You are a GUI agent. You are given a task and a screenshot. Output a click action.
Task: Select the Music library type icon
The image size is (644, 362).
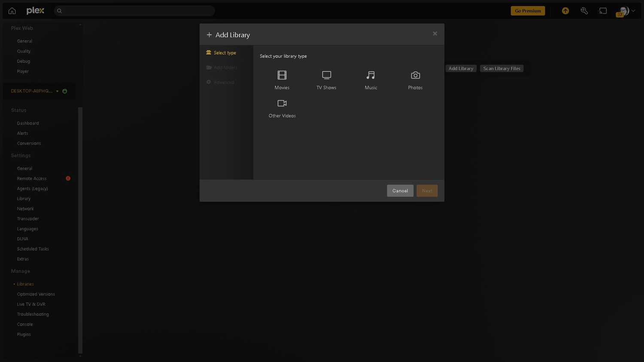coord(371,75)
